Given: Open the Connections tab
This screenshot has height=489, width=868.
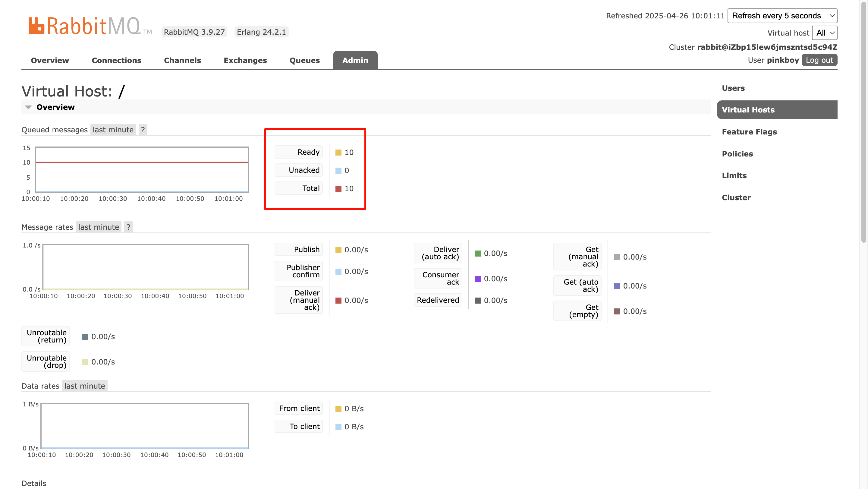Looking at the screenshot, I should 116,60.
